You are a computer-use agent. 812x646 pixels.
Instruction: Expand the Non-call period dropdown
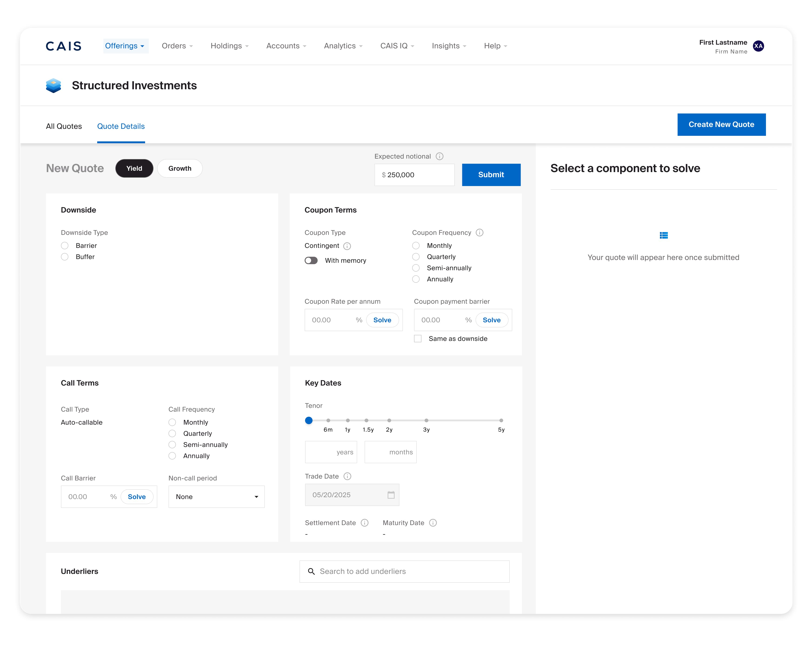pyautogui.click(x=216, y=496)
